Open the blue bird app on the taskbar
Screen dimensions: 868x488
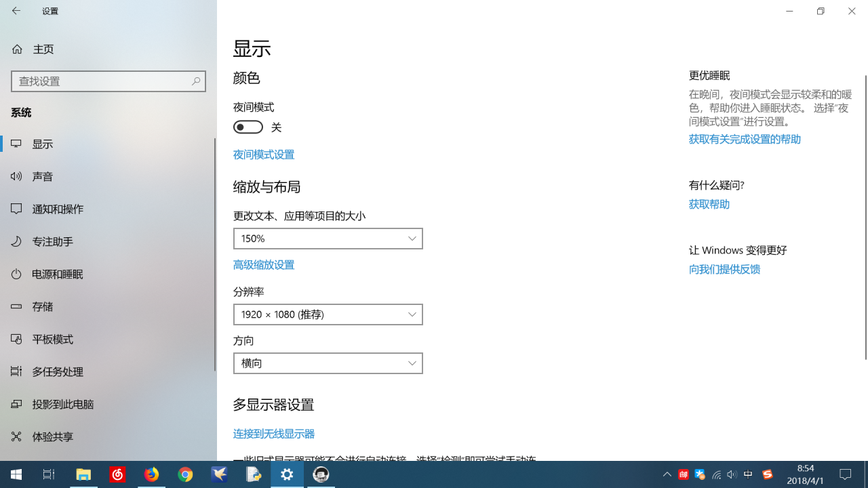(x=220, y=474)
